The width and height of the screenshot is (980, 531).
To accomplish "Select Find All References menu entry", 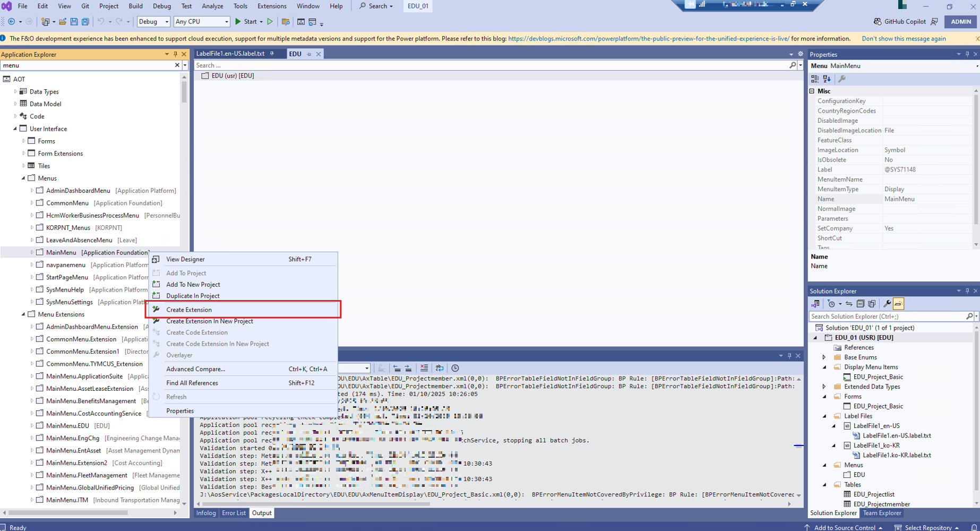I will [243, 383].
